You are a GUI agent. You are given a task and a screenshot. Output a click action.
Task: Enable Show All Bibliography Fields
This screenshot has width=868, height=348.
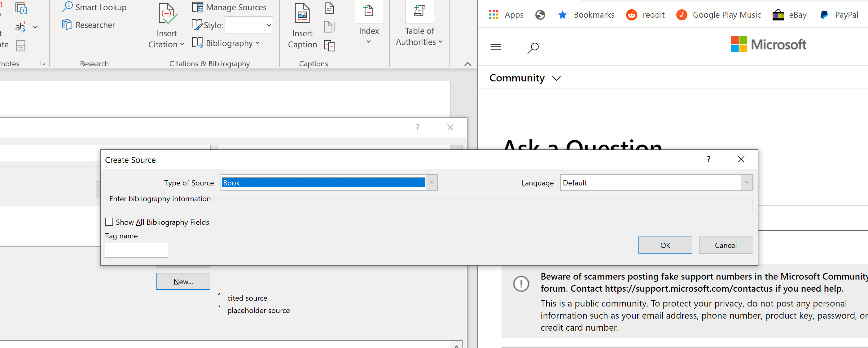coord(109,222)
